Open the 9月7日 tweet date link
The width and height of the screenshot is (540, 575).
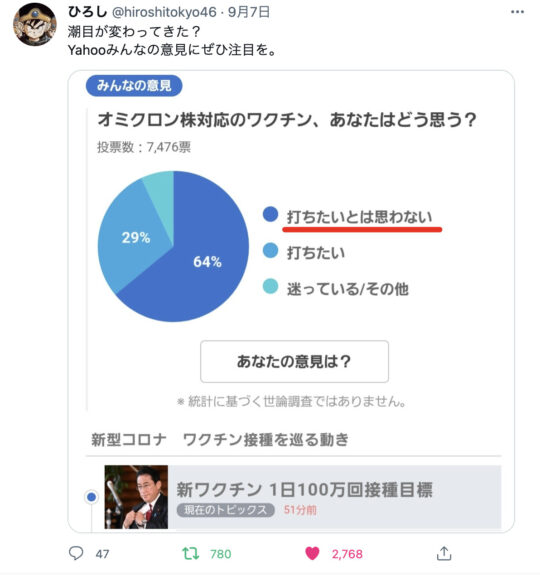pos(249,12)
